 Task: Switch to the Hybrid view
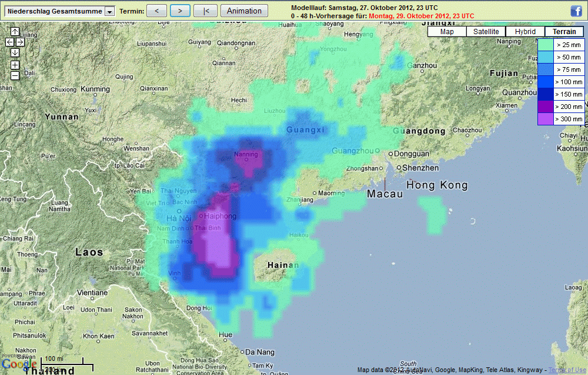(x=525, y=32)
